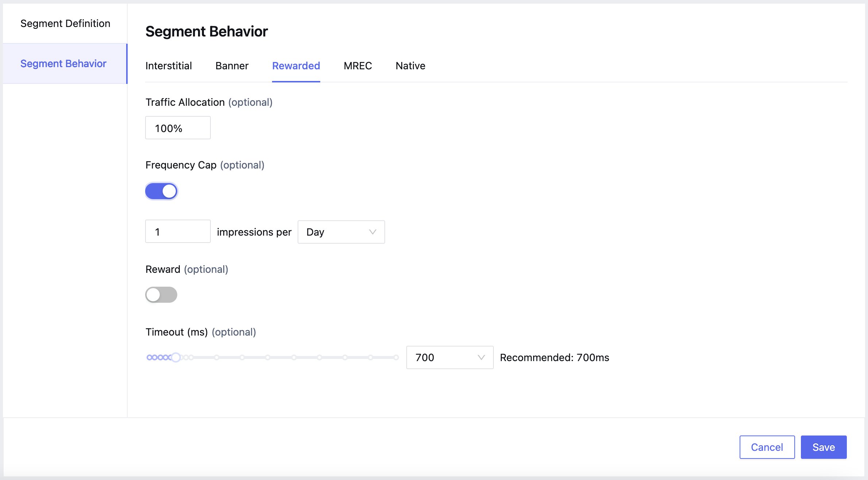
Task: Go to the Native tab
Action: point(411,66)
